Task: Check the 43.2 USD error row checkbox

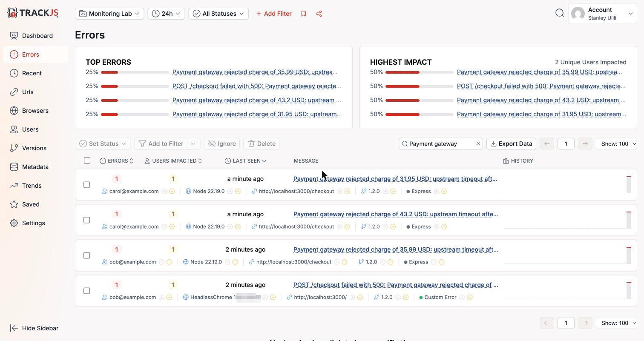Action: pyautogui.click(x=86, y=220)
